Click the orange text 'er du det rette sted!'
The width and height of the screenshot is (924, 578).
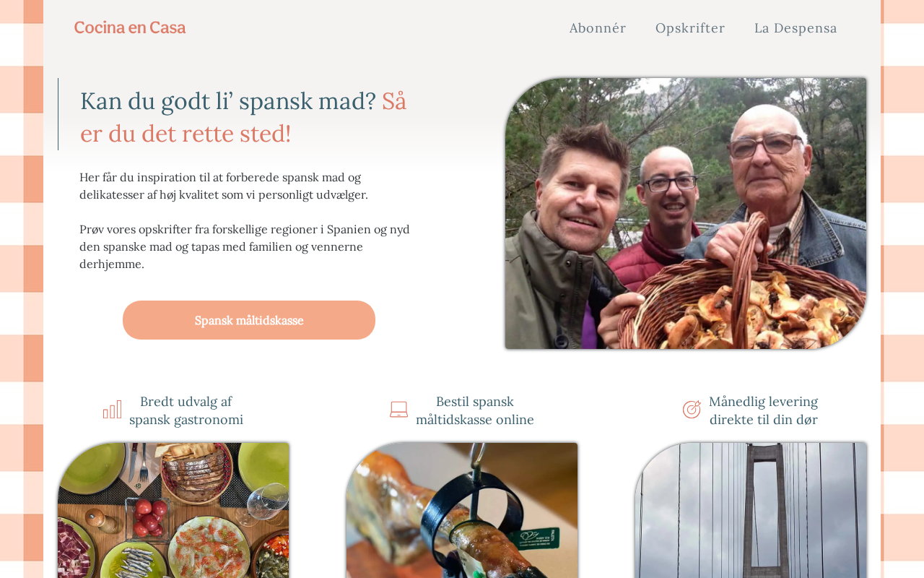(186, 134)
